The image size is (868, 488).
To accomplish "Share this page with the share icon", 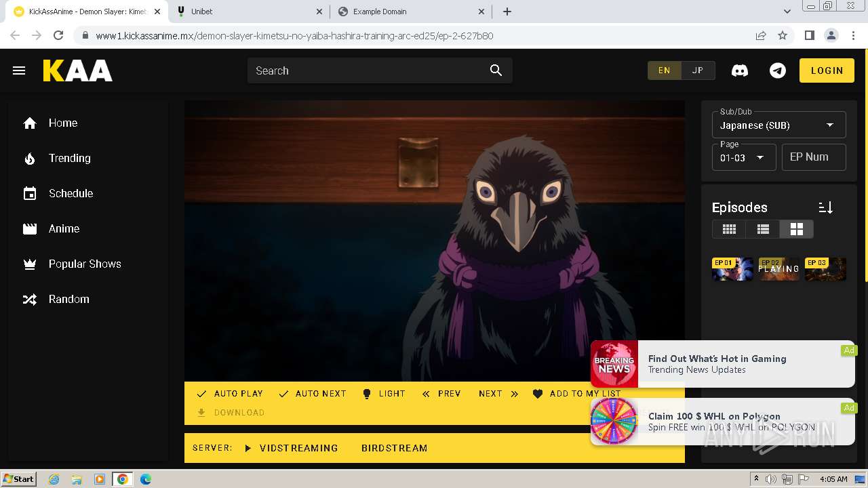I will point(761,35).
